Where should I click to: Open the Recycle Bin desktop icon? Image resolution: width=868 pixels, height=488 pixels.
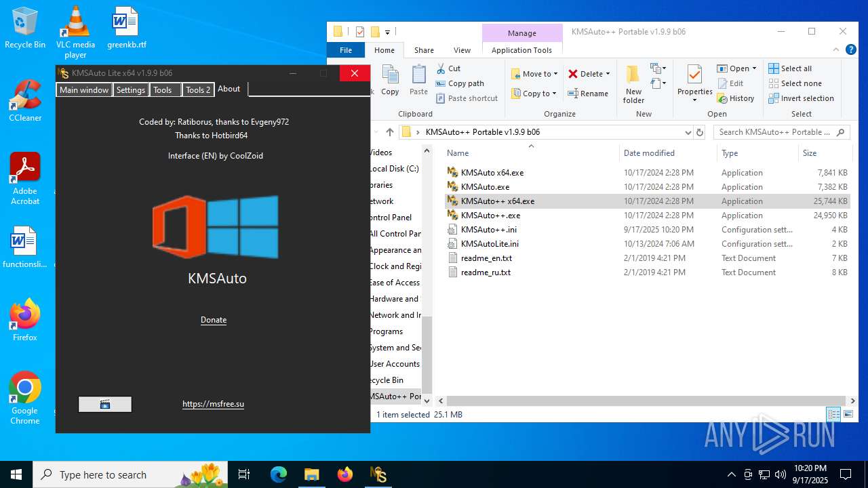25,28
